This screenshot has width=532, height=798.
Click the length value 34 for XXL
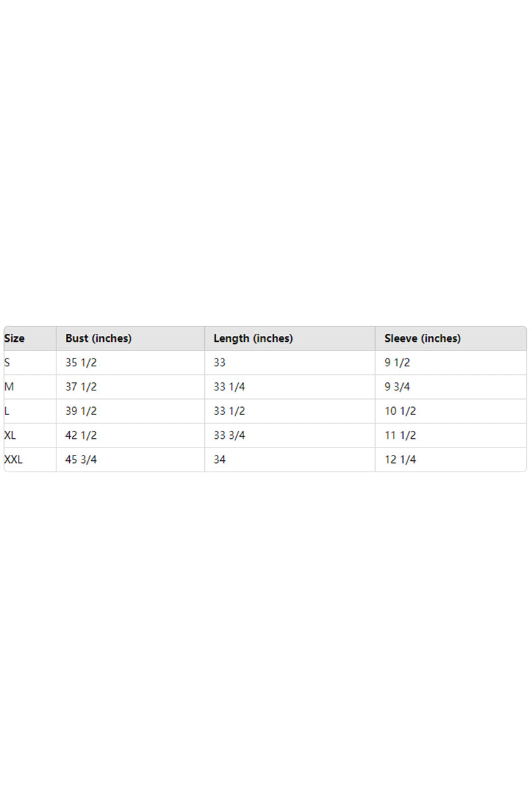pyautogui.click(x=219, y=460)
